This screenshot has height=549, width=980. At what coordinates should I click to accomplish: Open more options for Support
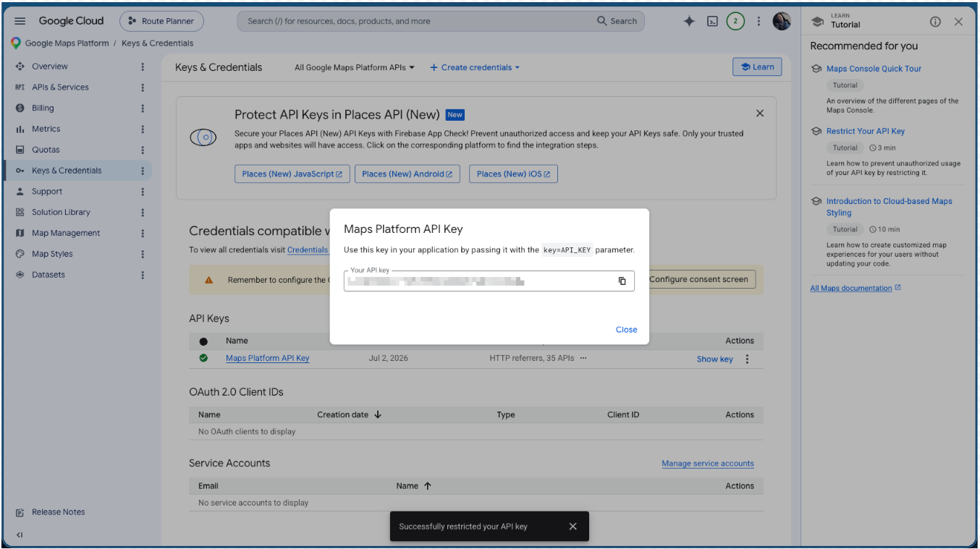pos(143,192)
